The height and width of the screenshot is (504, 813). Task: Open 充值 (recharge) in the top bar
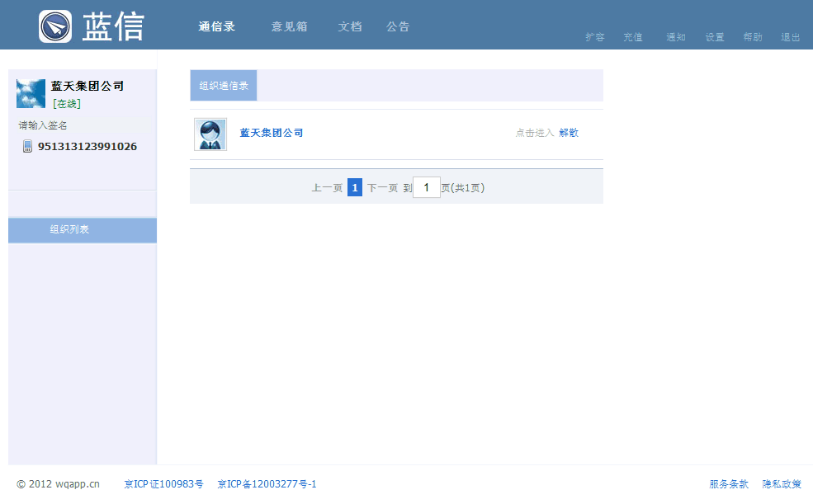click(x=633, y=37)
